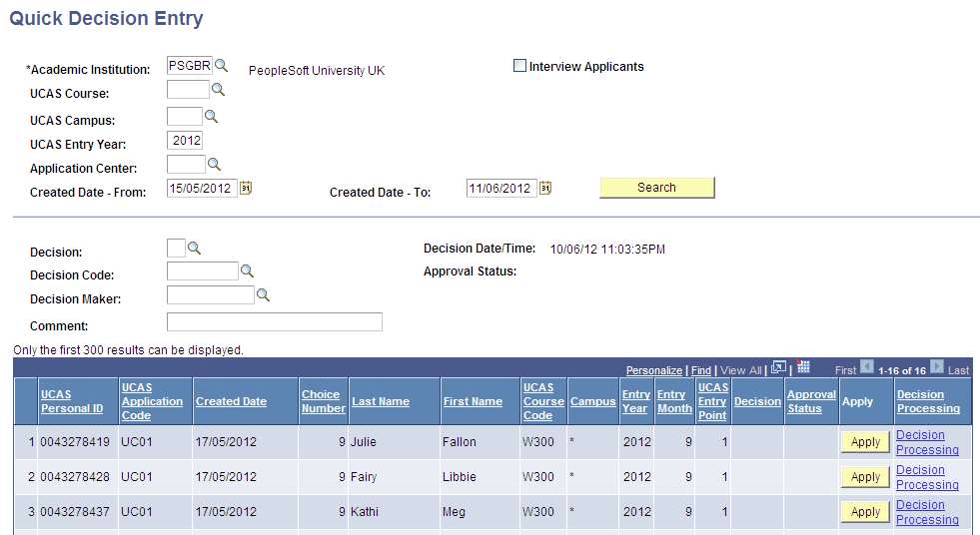Click PeopleSoft University UK description text

point(317,71)
